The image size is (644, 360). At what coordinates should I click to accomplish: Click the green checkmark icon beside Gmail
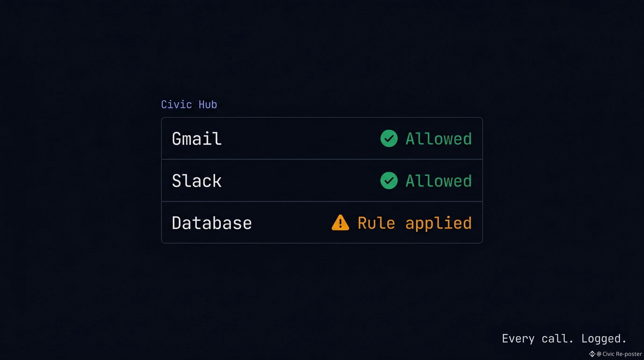click(x=389, y=139)
